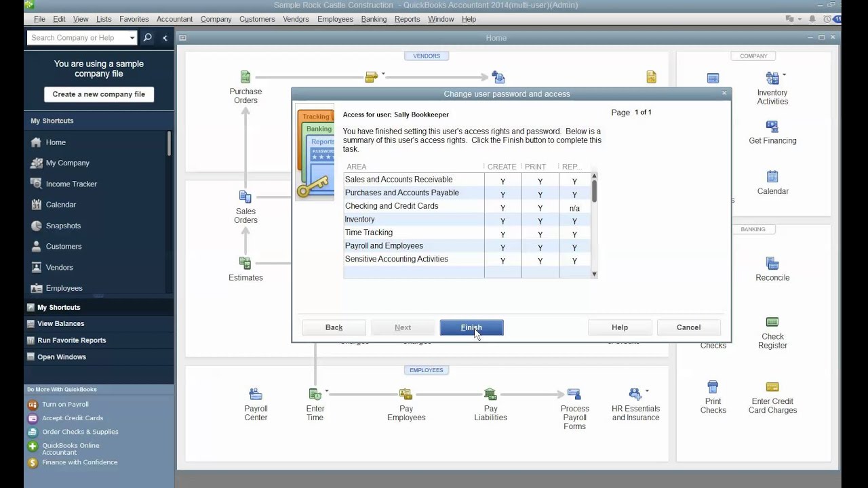Select Sensitive Accounting Activities row
The width and height of the screenshot is (868, 488).
click(x=467, y=259)
